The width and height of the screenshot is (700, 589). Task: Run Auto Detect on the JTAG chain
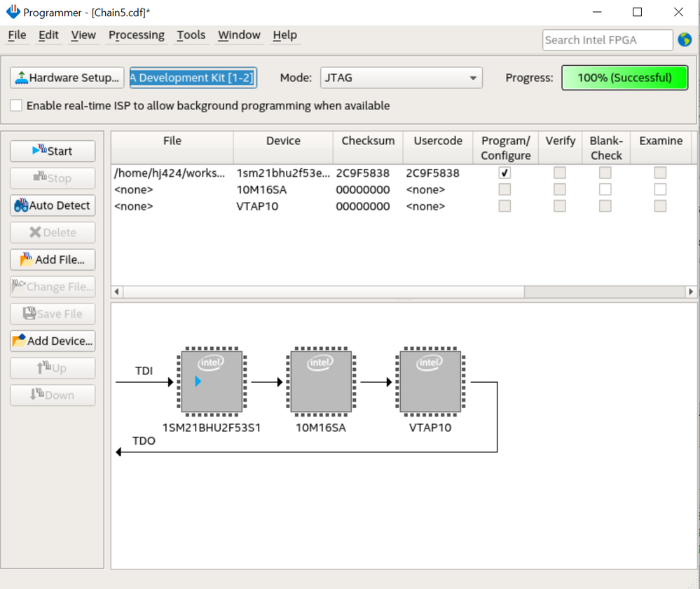pos(53,205)
